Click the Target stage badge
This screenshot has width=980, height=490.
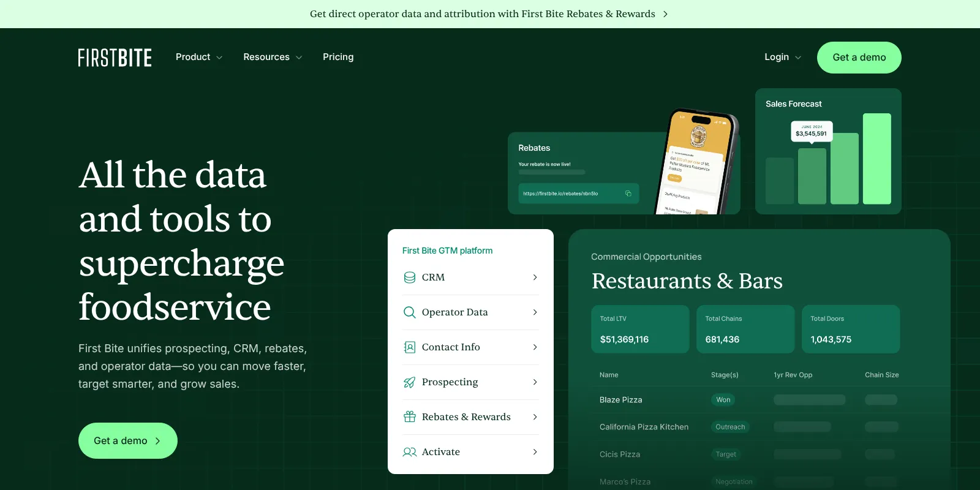(x=726, y=454)
